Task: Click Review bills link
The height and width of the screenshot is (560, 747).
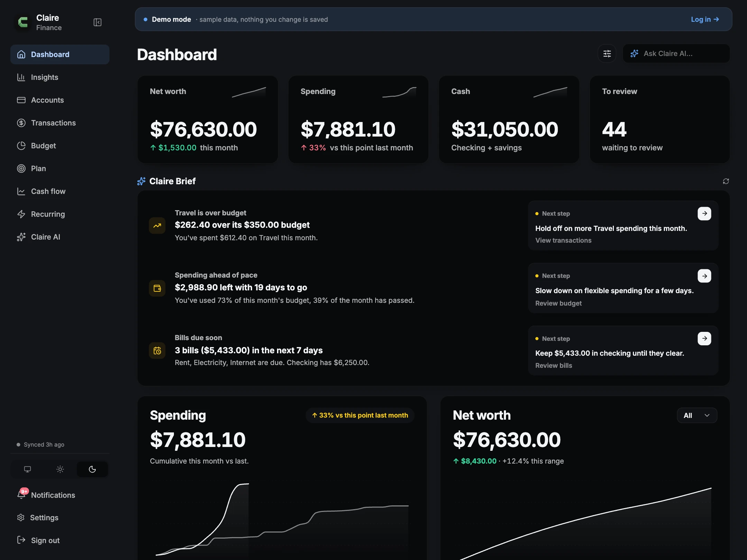Action: (x=554, y=365)
